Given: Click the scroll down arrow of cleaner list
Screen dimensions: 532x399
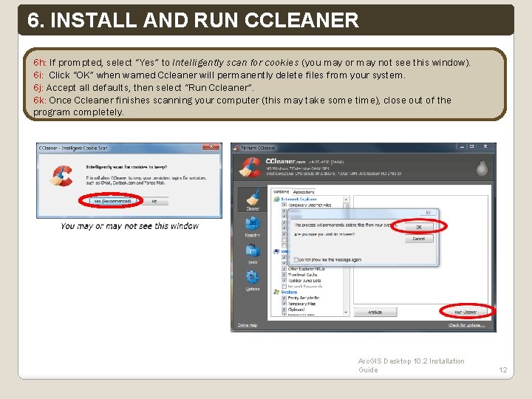Looking at the screenshot, I should pos(346,312).
